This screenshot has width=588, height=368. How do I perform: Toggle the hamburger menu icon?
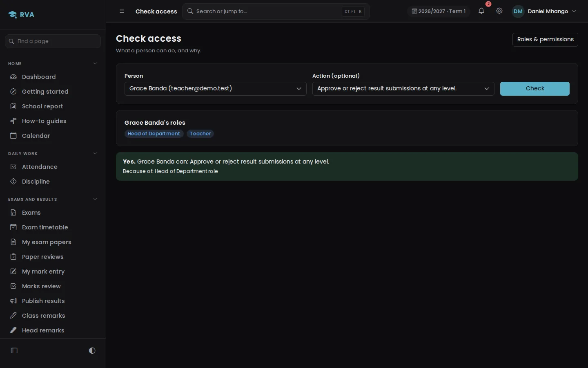(x=122, y=11)
